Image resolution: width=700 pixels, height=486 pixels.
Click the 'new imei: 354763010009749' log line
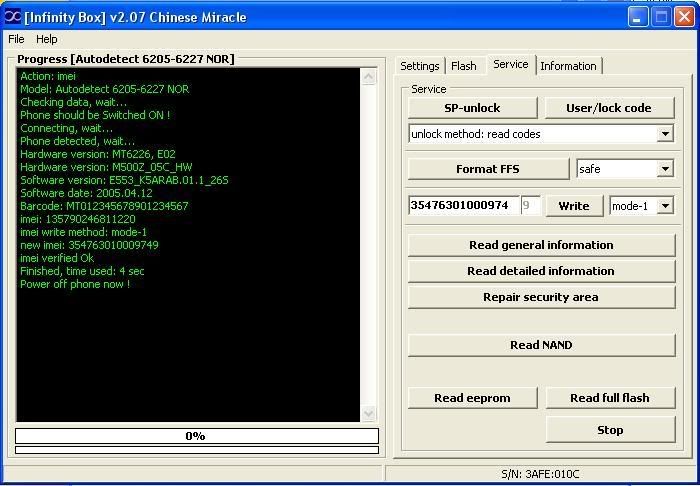click(89, 245)
